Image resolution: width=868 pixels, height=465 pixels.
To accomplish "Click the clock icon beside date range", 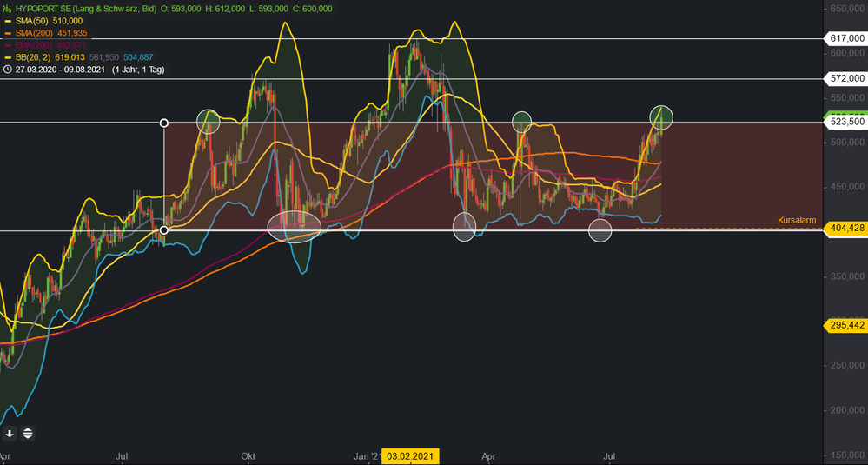I will pyautogui.click(x=8, y=69).
